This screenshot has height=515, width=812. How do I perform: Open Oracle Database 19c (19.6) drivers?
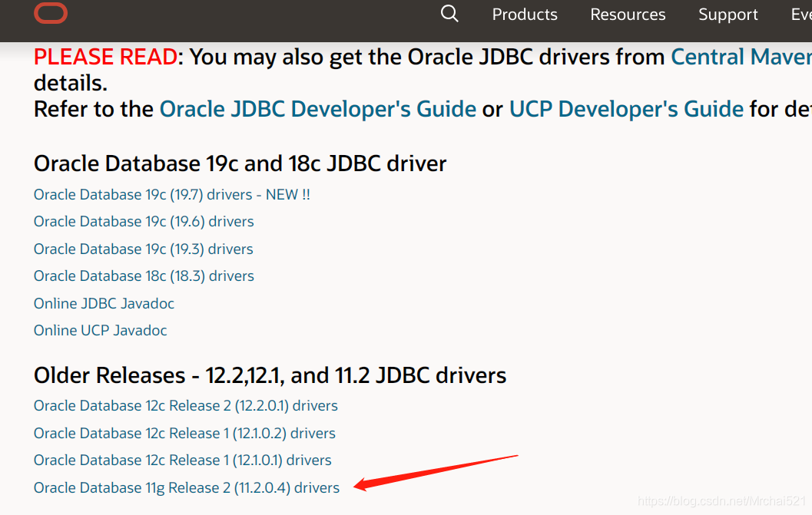click(144, 222)
